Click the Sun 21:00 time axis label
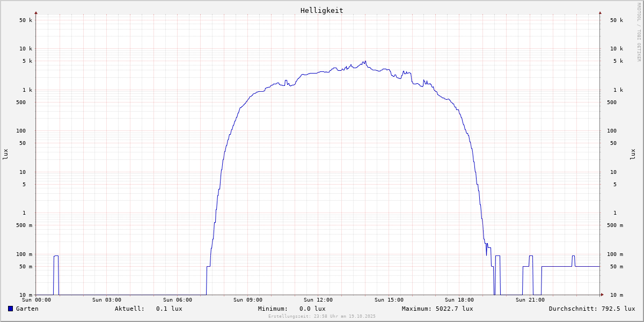This screenshot has width=644, height=322. coord(530,300)
